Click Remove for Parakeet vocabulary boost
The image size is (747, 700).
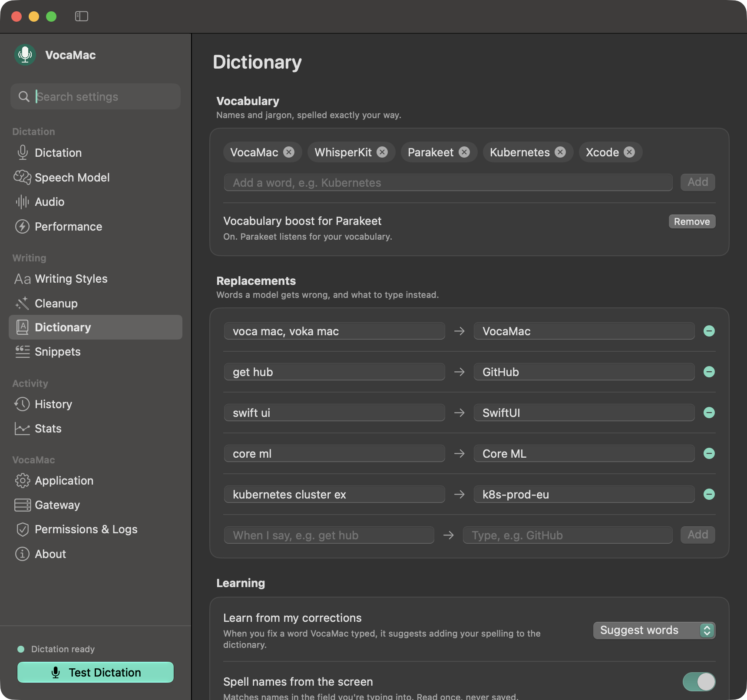tap(692, 221)
